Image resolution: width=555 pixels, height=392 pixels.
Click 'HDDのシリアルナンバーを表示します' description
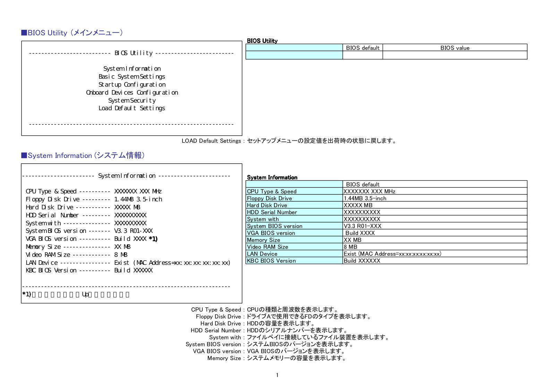(x=298, y=330)
